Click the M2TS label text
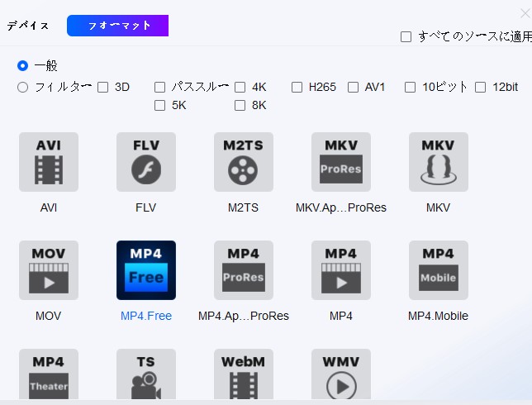The width and height of the screenshot is (532, 405). click(x=243, y=207)
